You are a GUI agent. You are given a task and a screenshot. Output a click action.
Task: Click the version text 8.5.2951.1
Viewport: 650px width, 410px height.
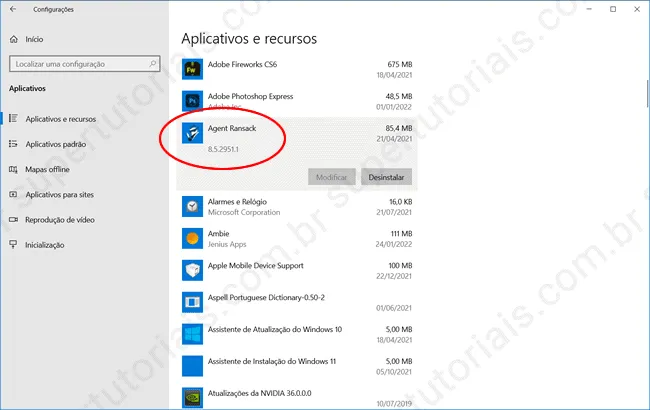[223, 149]
